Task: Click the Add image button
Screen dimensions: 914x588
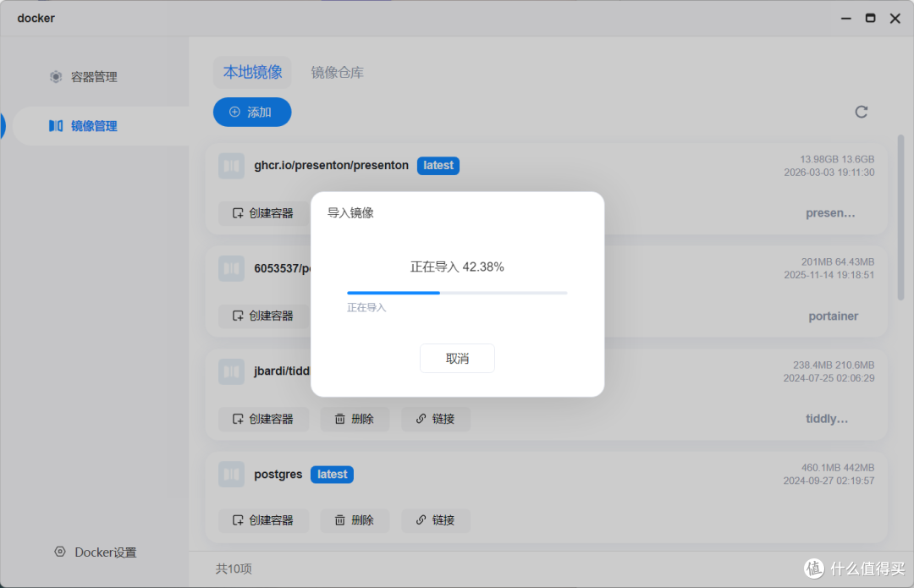Action: [252, 112]
